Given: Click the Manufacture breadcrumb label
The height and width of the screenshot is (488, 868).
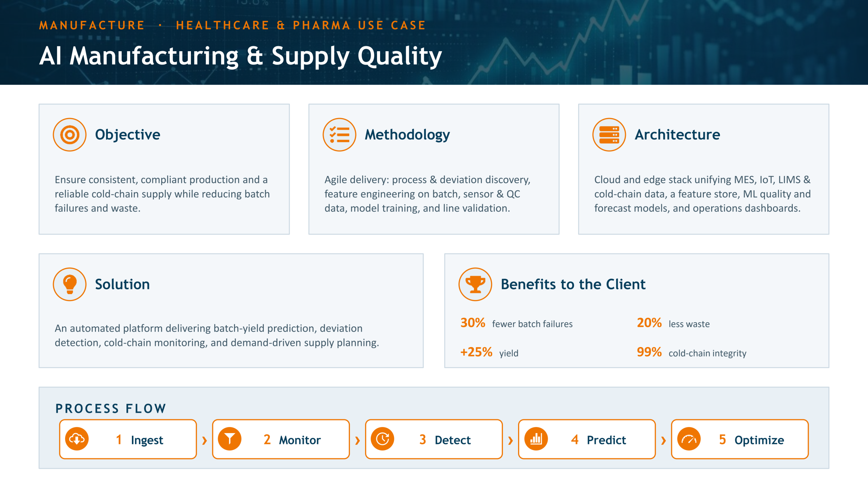Looking at the screenshot, I should click(92, 25).
